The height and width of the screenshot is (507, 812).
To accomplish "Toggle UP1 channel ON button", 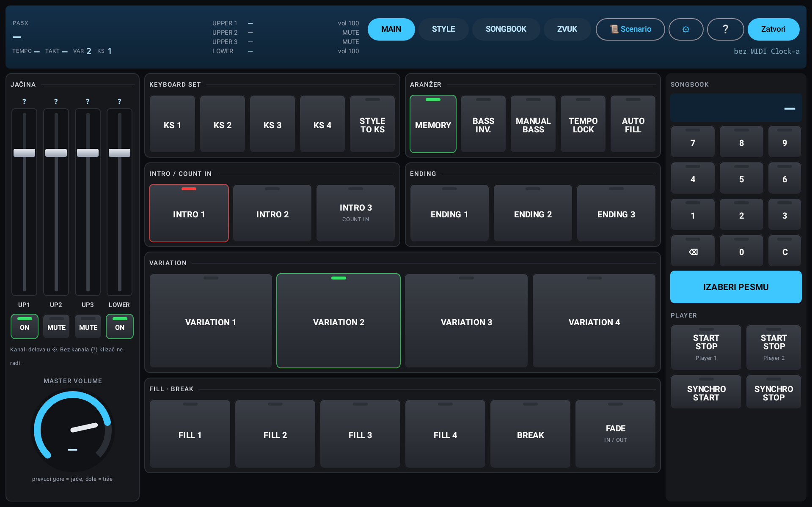I will [x=25, y=326].
